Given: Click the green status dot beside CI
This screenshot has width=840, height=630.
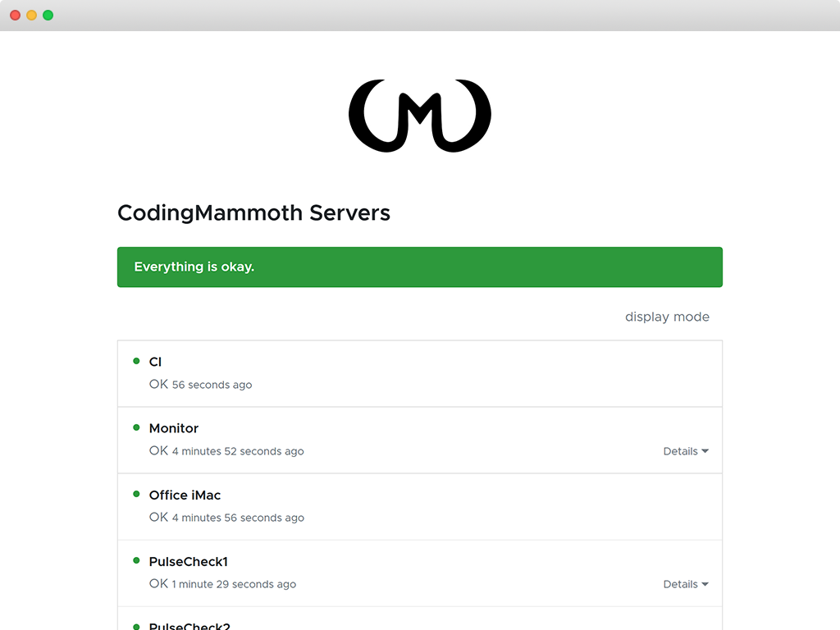Looking at the screenshot, I should coord(137,361).
